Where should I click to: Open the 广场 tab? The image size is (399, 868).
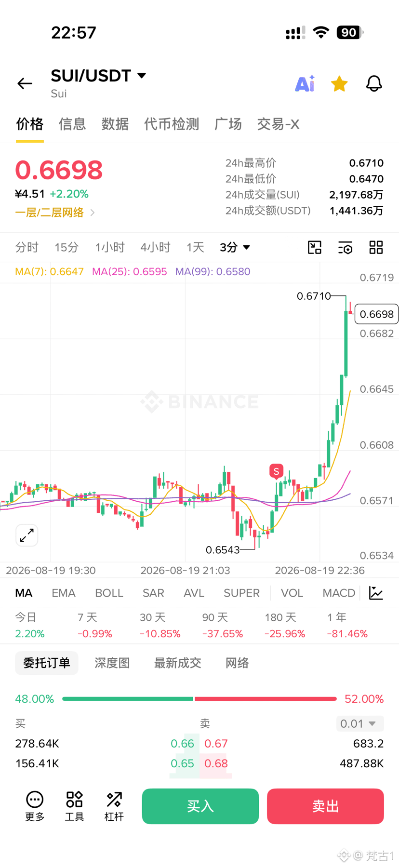228,124
